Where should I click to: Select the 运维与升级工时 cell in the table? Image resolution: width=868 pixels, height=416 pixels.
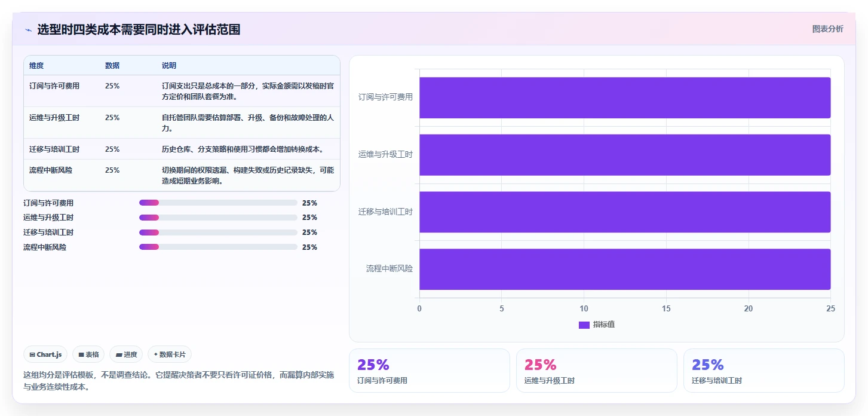[x=54, y=117]
